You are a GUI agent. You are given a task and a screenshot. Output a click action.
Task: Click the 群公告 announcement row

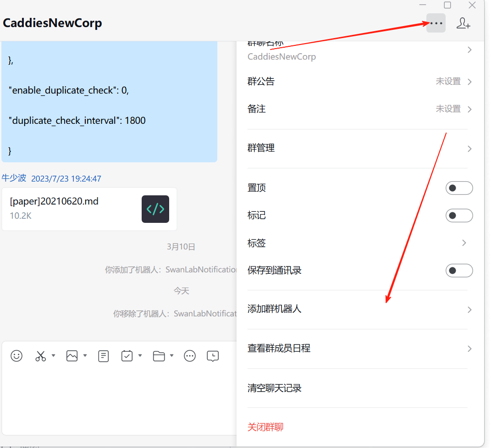point(358,82)
